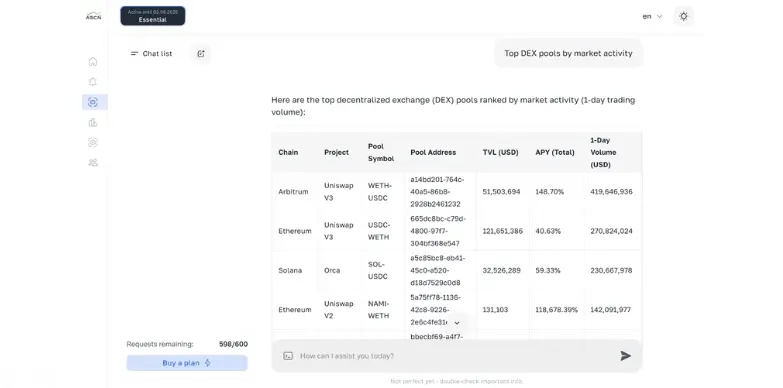Click the ASCN logo

click(93, 16)
